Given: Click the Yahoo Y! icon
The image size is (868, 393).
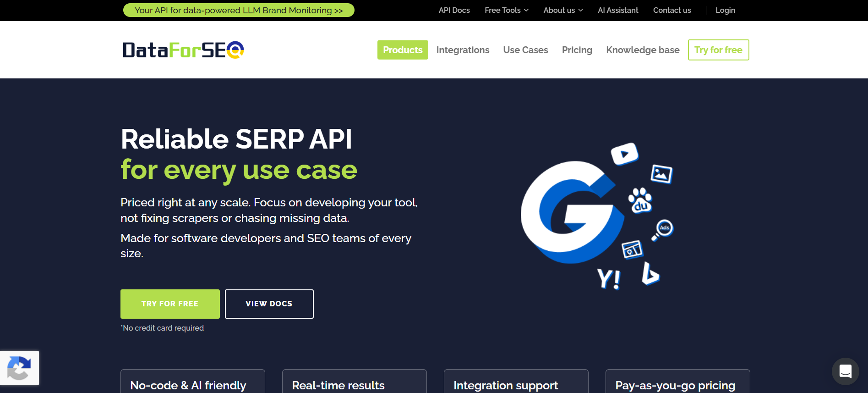Looking at the screenshot, I should pos(609,279).
